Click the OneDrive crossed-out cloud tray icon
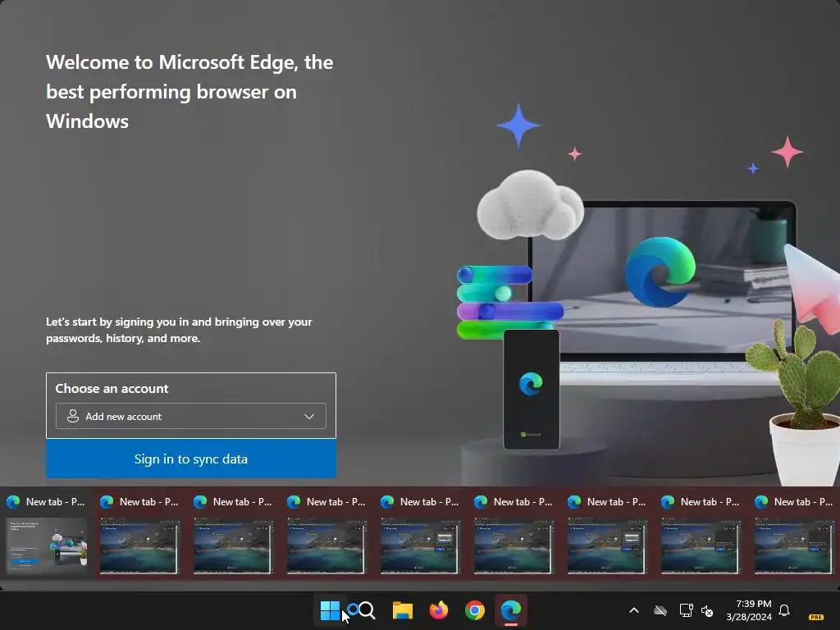 click(x=660, y=610)
